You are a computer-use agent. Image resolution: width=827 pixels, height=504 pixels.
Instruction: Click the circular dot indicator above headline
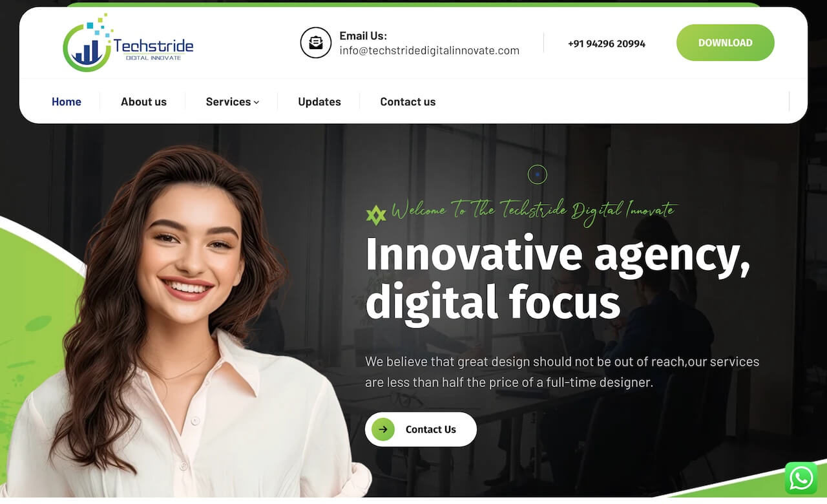pyautogui.click(x=538, y=174)
